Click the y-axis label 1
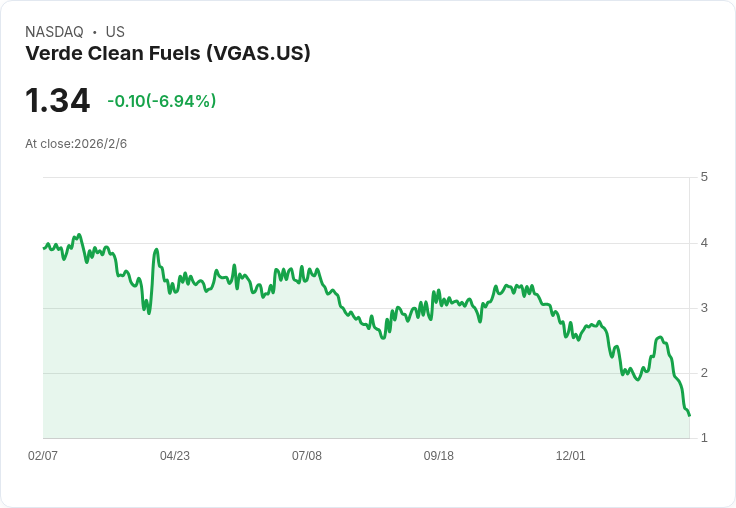Viewport: 736px width, 508px height. pyautogui.click(x=704, y=438)
